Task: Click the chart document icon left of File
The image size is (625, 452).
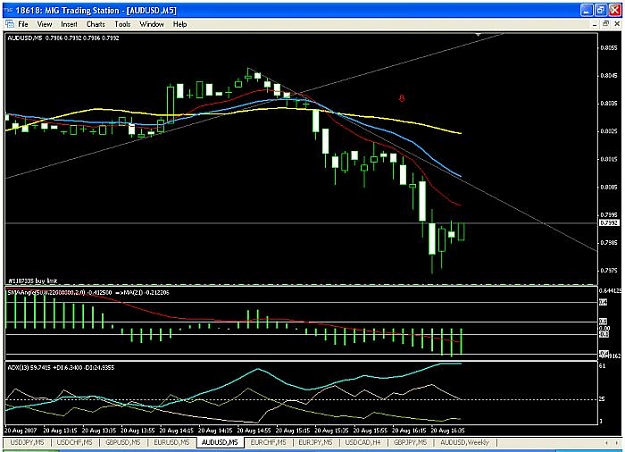Action: coord(10,24)
